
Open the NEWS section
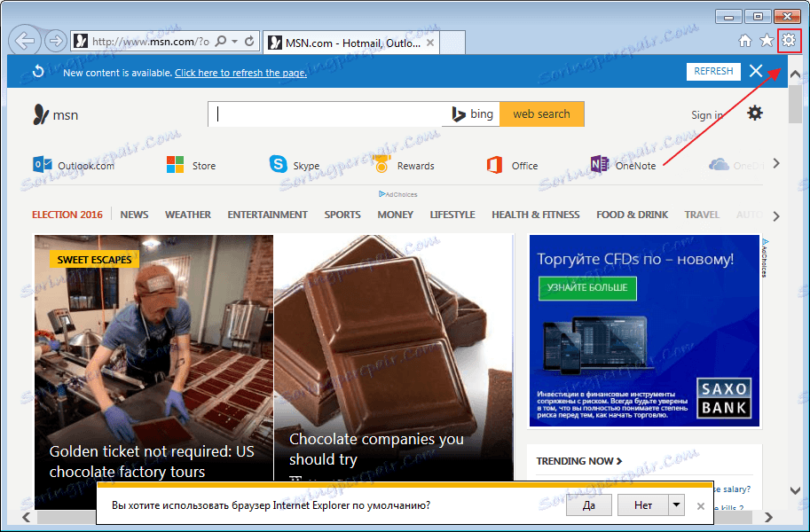(134, 214)
